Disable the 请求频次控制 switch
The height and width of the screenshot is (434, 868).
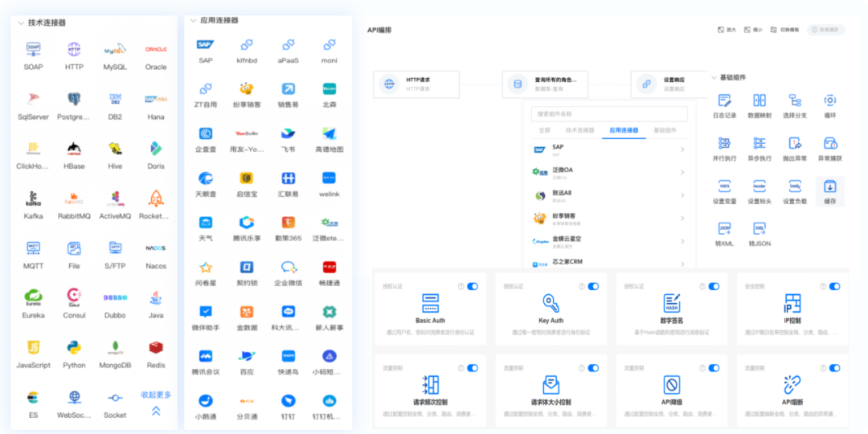click(473, 367)
